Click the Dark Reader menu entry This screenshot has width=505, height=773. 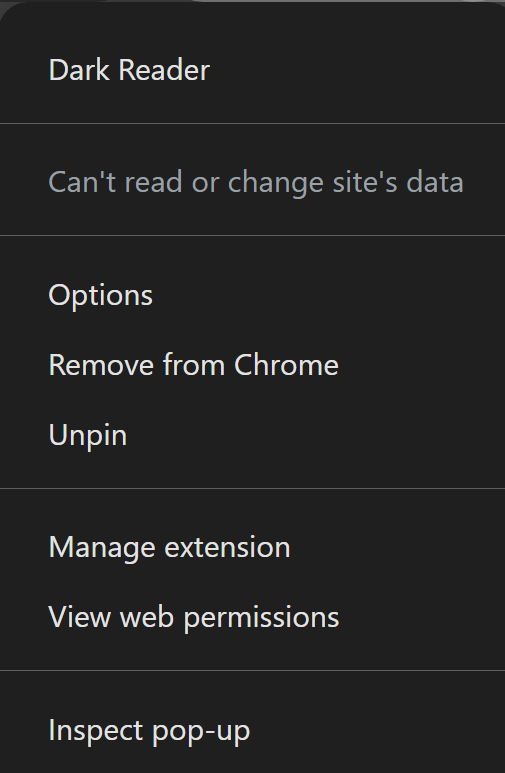pos(252,70)
